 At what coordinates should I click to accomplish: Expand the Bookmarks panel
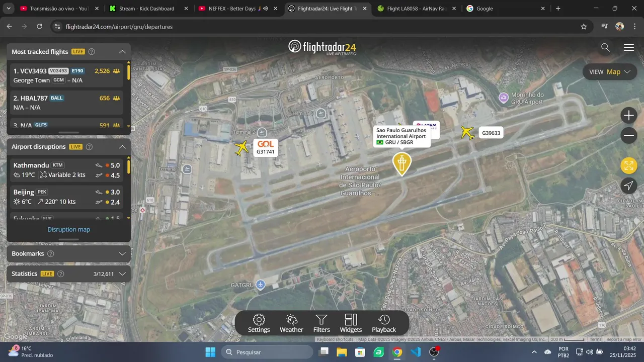pyautogui.click(x=122, y=254)
